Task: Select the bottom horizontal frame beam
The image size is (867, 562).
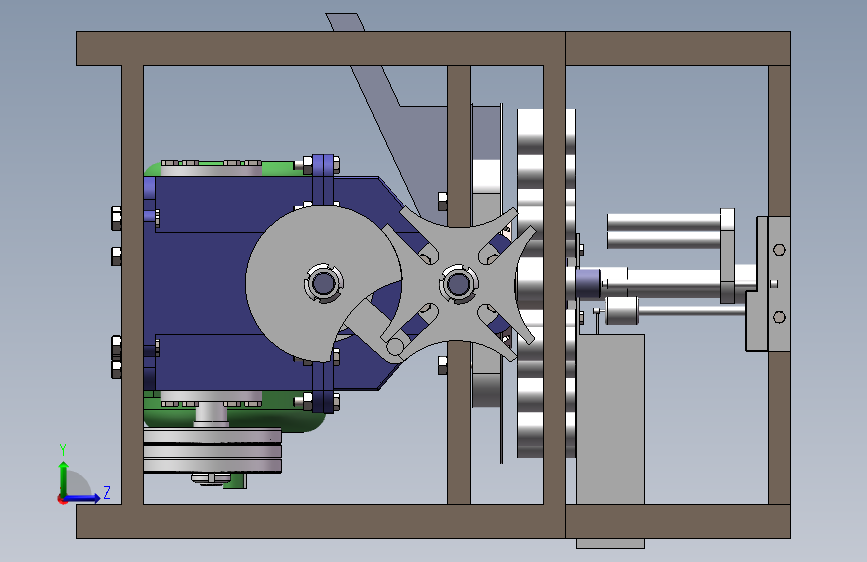Action: point(433,521)
